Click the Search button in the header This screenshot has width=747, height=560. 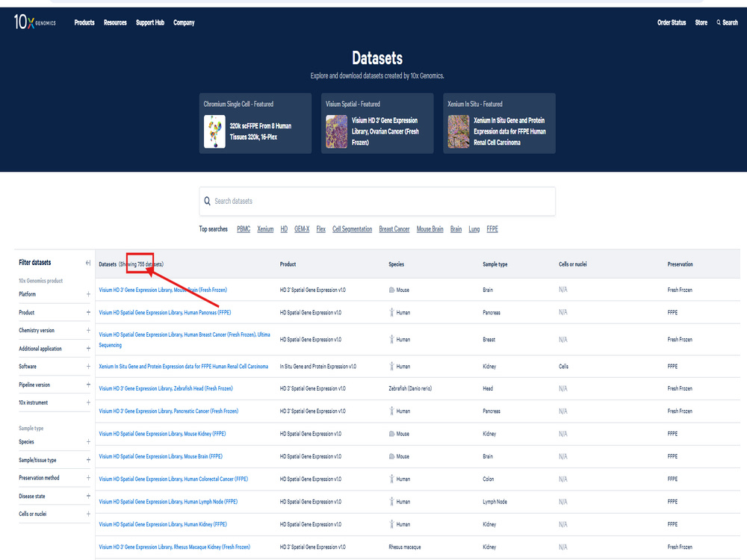[727, 22]
